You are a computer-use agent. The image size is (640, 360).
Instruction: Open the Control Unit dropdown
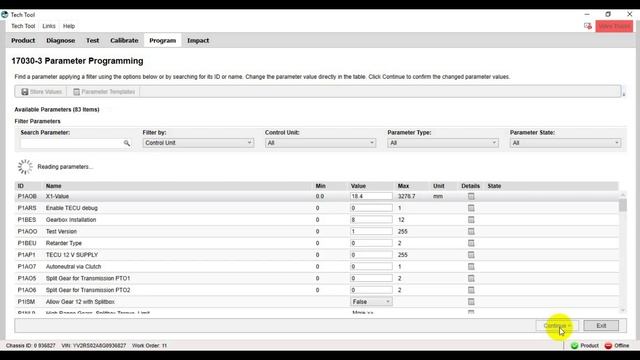[x=320, y=143]
